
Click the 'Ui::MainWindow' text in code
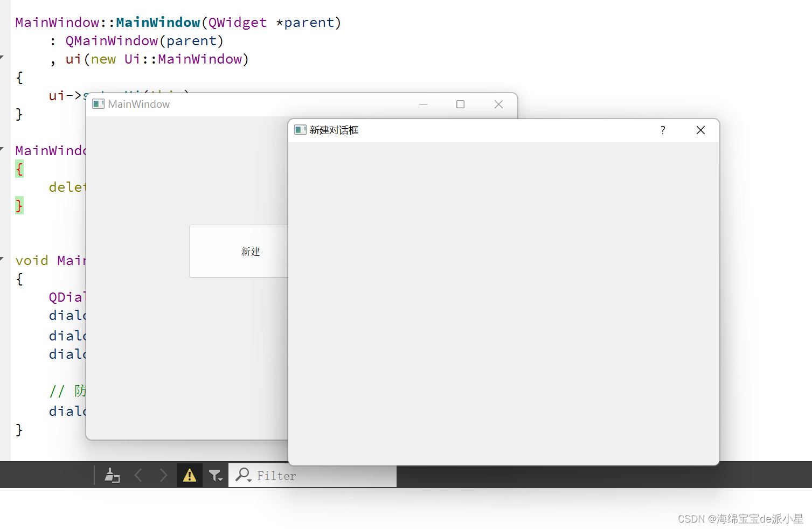(183, 59)
